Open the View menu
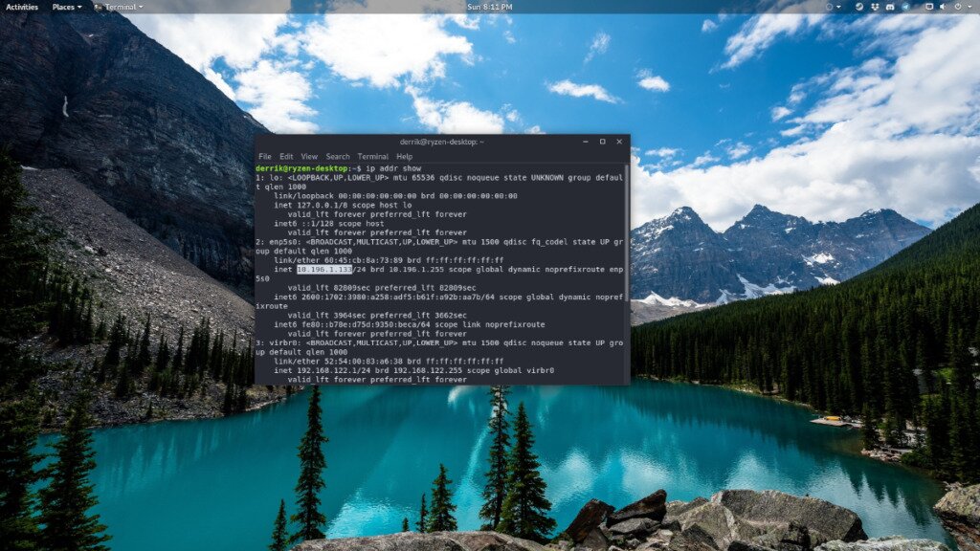 [x=308, y=156]
